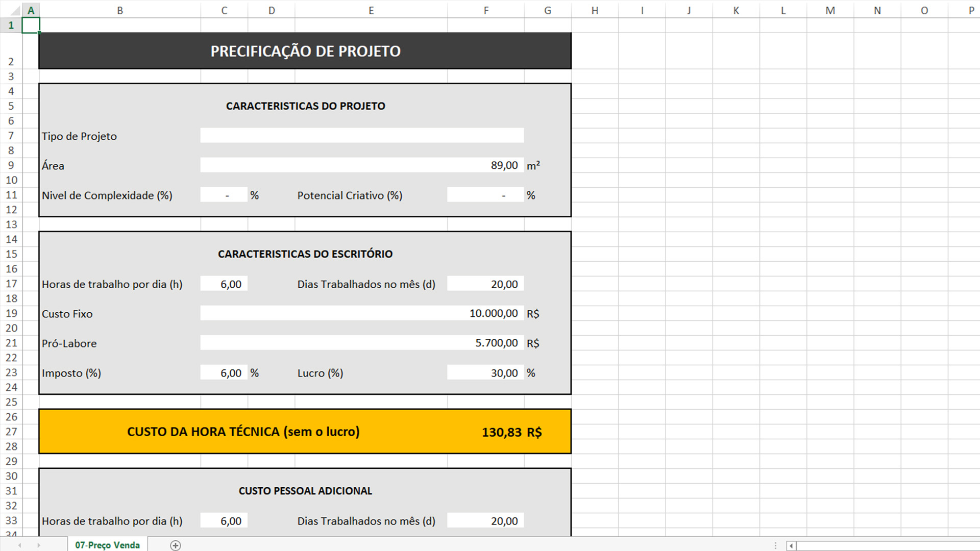Go to previous sheet with left arrow
This screenshot has height=551, width=980.
click(x=20, y=545)
